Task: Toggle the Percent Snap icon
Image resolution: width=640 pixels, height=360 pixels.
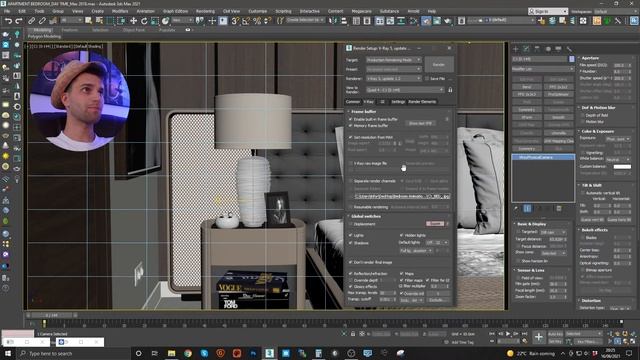Action: click(257, 20)
